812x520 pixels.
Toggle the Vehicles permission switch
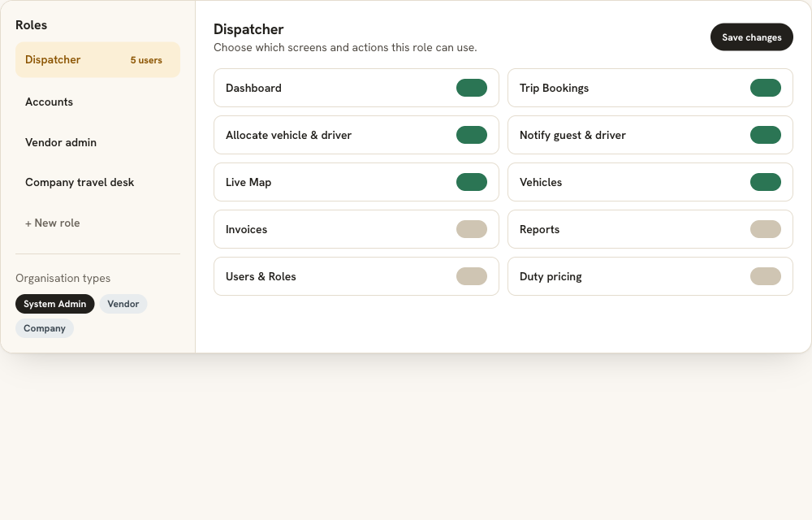pos(766,182)
